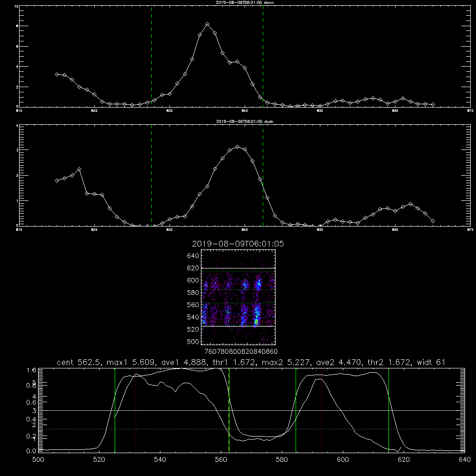
Task: Click the '520' label on bottom plot x-axis
Action: pyautogui.click(x=99, y=460)
